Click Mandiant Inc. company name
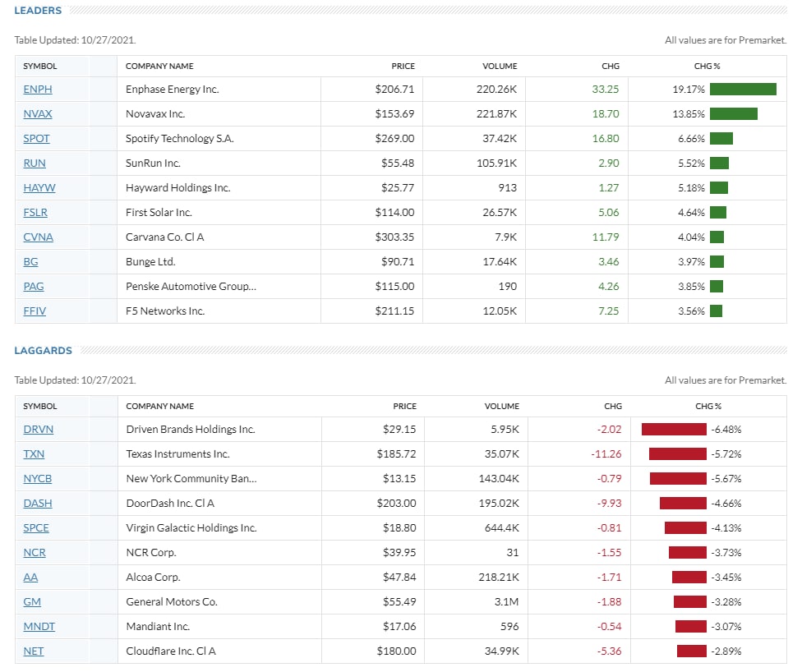Image resolution: width=802 pixels, height=672 pixels. point(158,626)
